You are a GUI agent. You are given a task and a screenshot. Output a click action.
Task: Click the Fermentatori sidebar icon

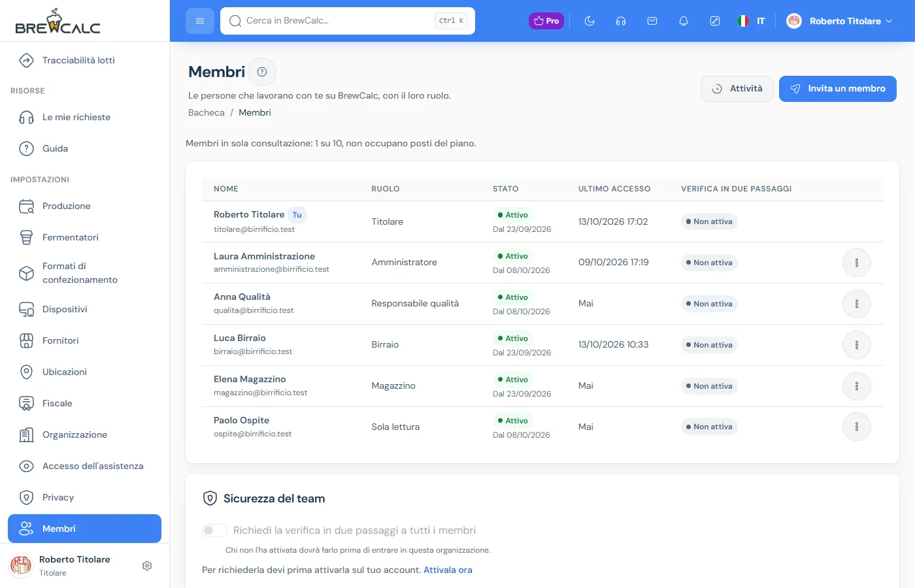click(26, 238)
